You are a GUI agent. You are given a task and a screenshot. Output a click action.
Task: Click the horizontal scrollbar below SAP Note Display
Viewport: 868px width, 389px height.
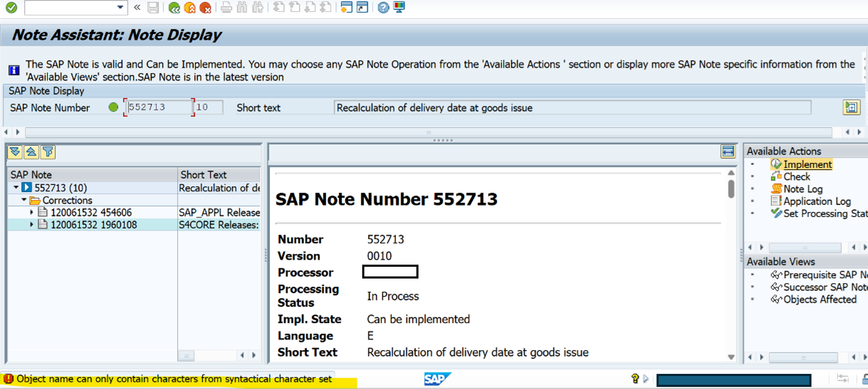click(428, 133)
